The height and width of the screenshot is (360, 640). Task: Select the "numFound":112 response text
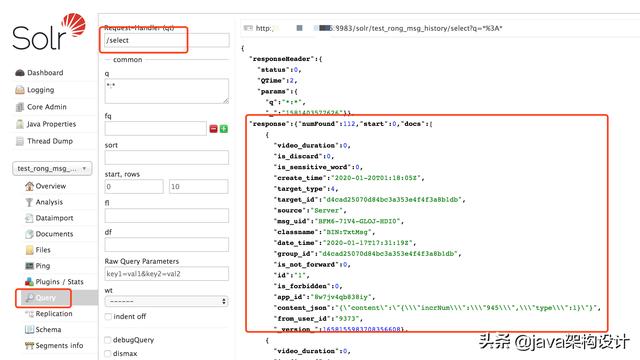click(327, 124)
